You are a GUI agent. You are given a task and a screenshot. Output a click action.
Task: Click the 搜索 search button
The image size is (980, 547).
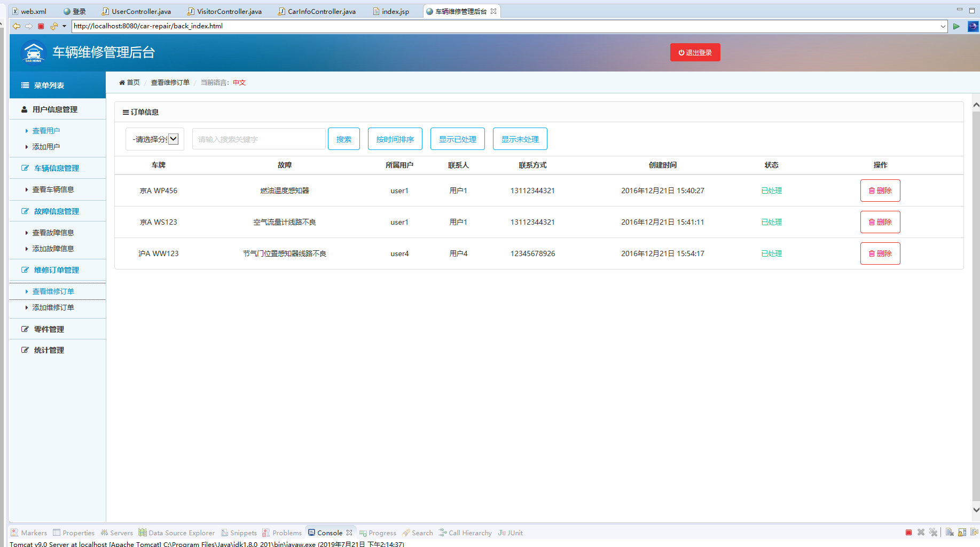point(343,139)
